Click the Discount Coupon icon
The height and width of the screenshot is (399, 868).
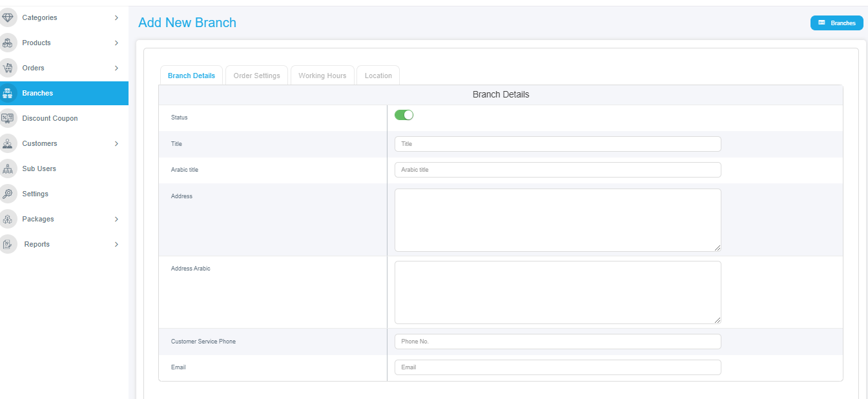point(8,118)
